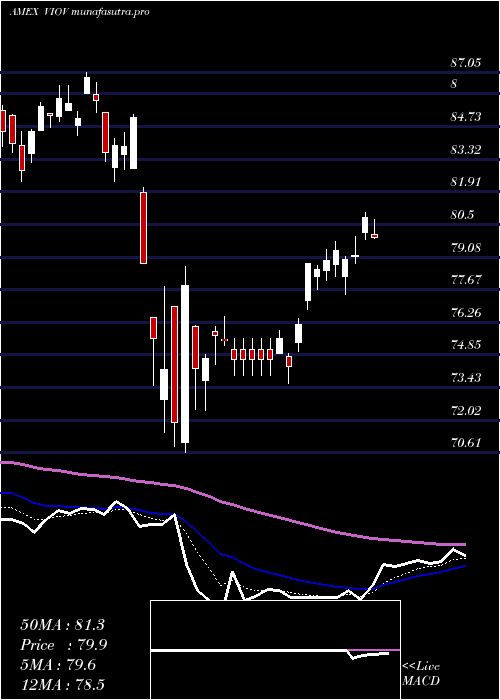500x700 pixels.
Task: Click the 81.91 price axis label
Action: [466, 182]
